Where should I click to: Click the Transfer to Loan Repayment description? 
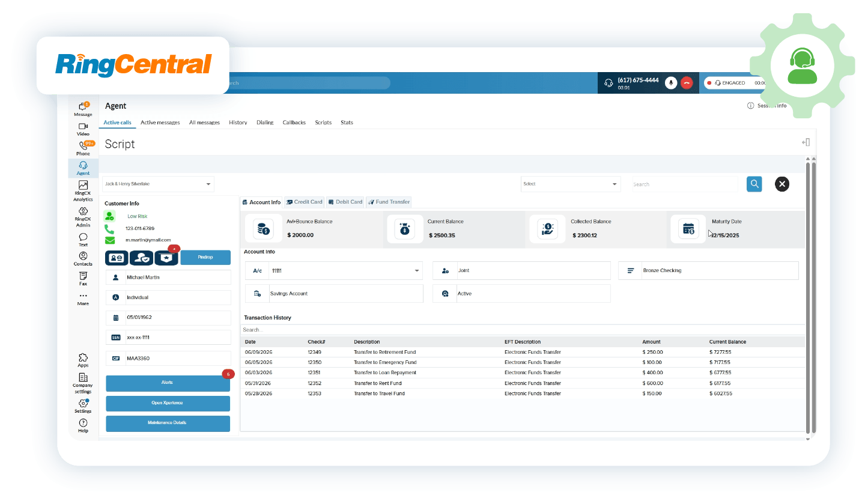pyautogui.click(x=385, y=372)
